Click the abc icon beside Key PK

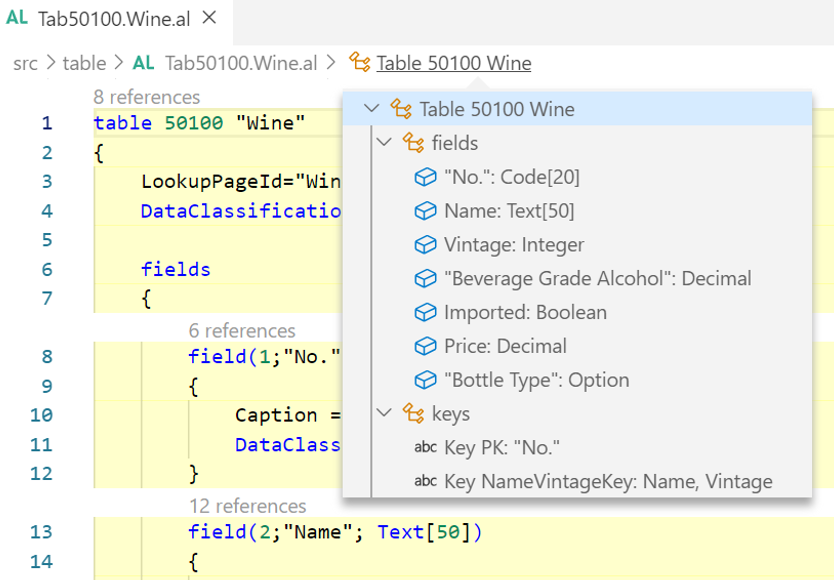(x=425, y=448)
